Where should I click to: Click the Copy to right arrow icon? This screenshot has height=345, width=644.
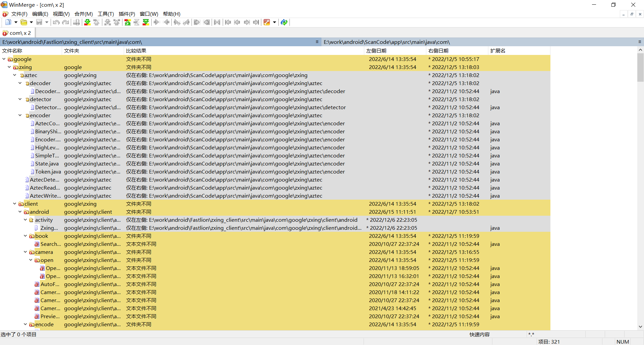tap(156, 22)
